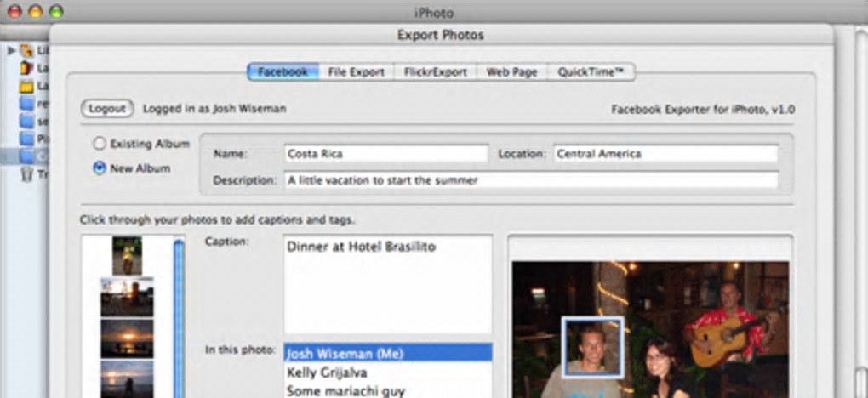Click the Library icon in iPhoto sidebar
Viewport: 868px width, 398px height.
(26, 50)
